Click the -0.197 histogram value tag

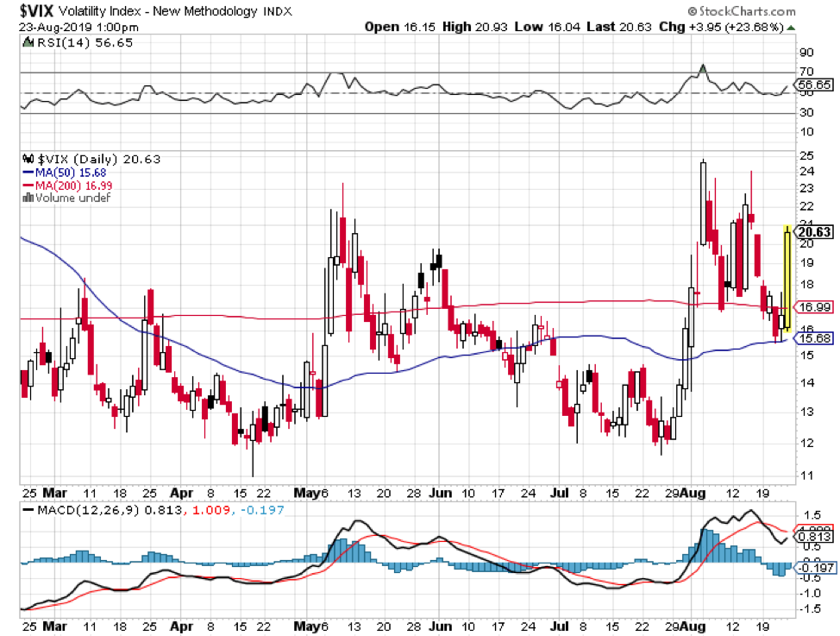pyautogui.click(x=813, y=566)
